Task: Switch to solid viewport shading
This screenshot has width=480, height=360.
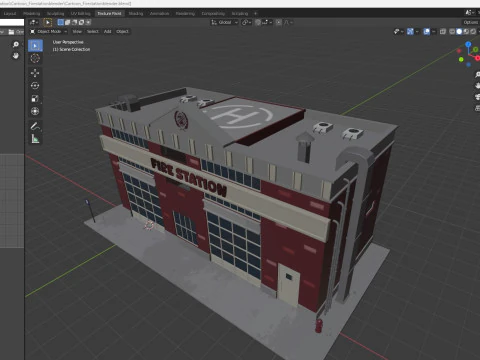Action: point(459,31)
